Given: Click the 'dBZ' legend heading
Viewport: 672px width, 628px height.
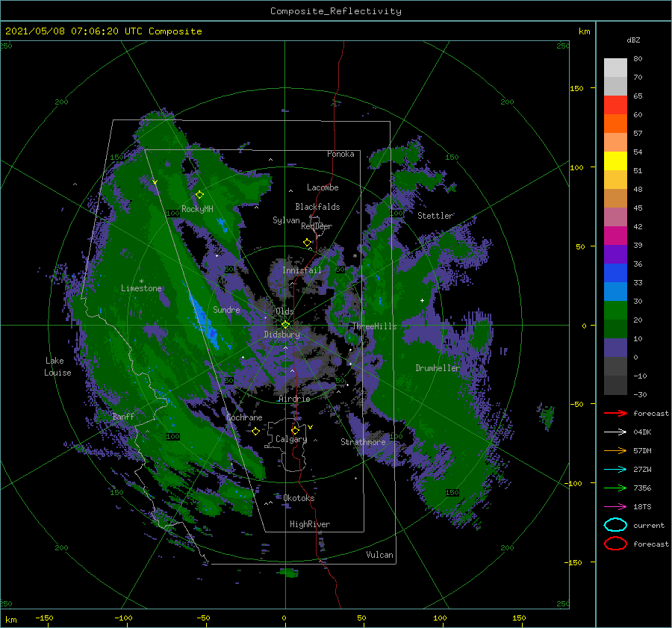Looking at the screenshot, I should click(x=633, y=40).
